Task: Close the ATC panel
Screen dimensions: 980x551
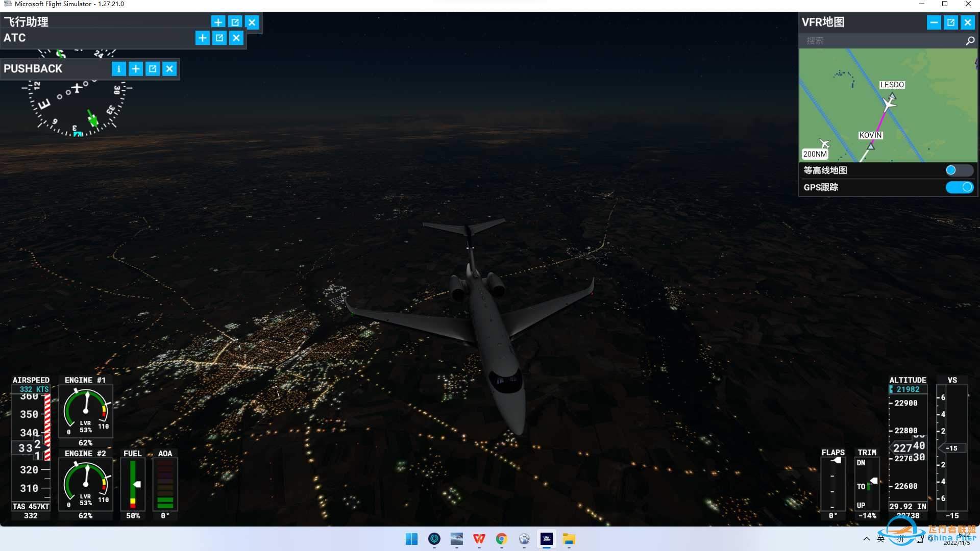Action: 236,38
